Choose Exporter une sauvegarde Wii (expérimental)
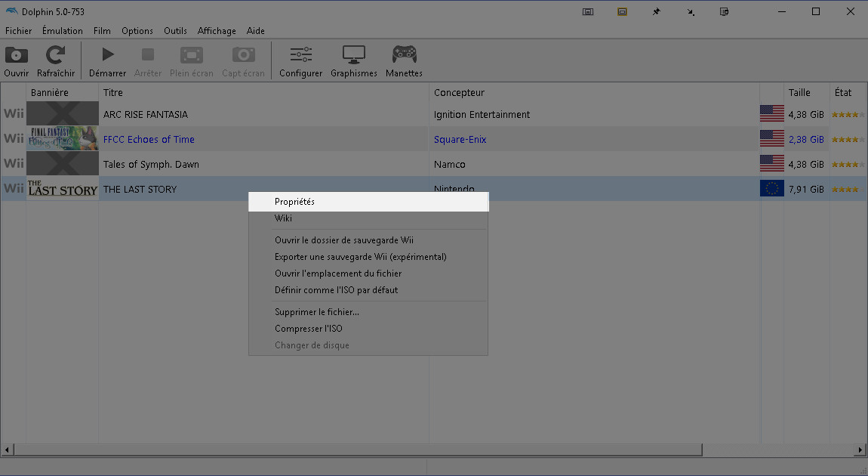This screenshot has width=868, height=476. [368, 257]
